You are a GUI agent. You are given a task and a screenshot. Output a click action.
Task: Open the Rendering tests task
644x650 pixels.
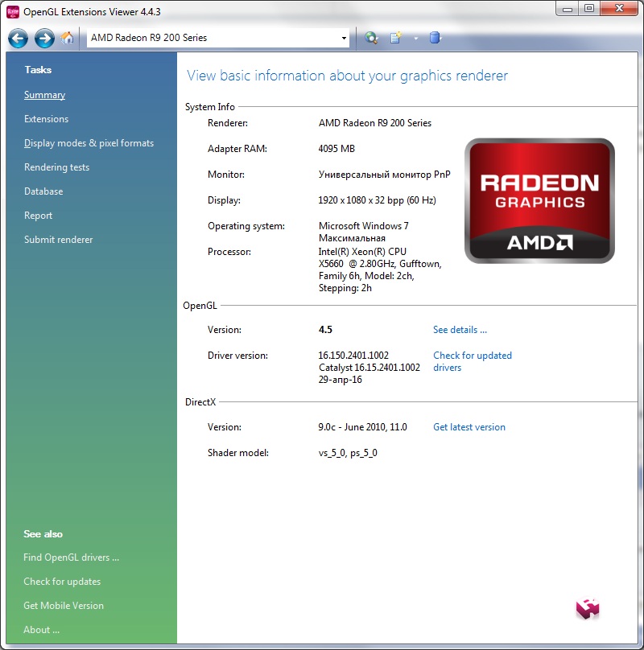coord(56,167)
